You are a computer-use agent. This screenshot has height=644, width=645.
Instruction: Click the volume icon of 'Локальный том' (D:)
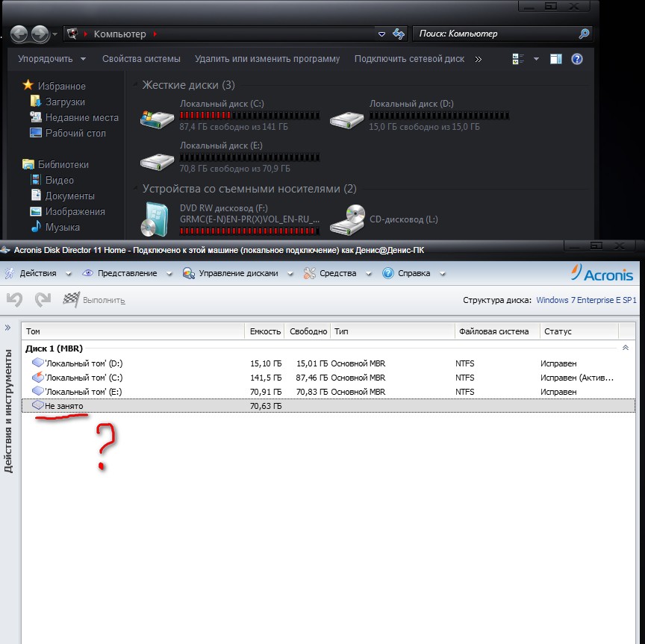pos(38,363)
